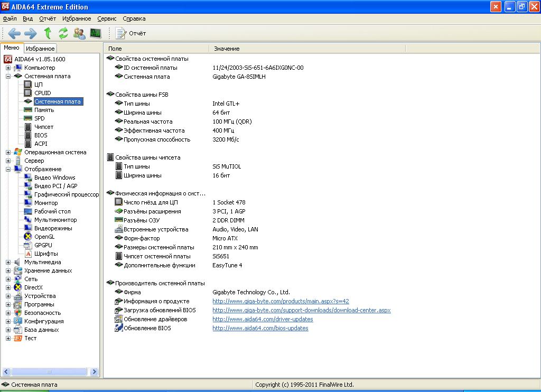Expand the Мультимедиа tree node
This screenshot has width=541, height=392.
(8, 262)
